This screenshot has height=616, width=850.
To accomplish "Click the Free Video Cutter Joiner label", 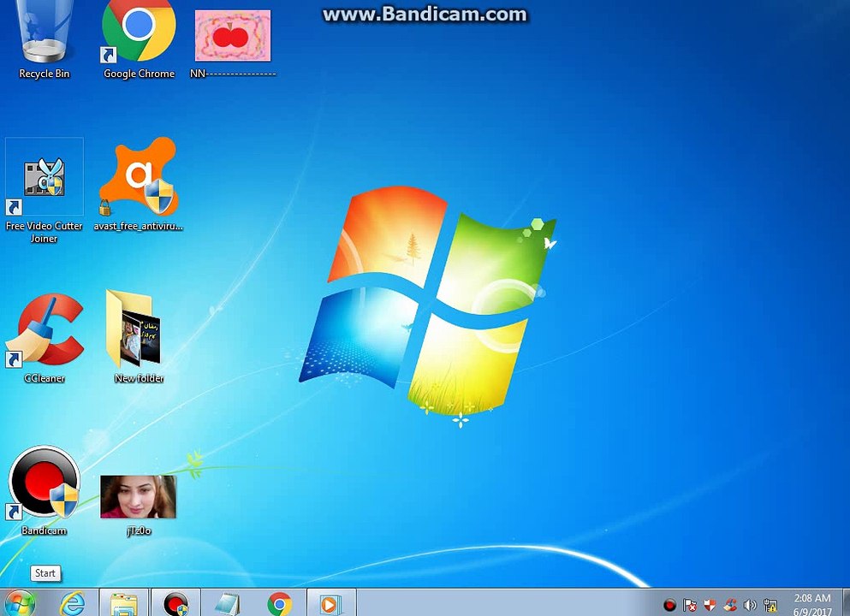I will pos(44,232).
